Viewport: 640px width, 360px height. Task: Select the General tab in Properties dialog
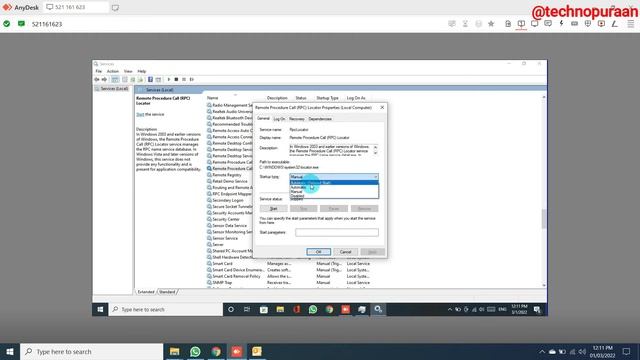tap(263, 118)
